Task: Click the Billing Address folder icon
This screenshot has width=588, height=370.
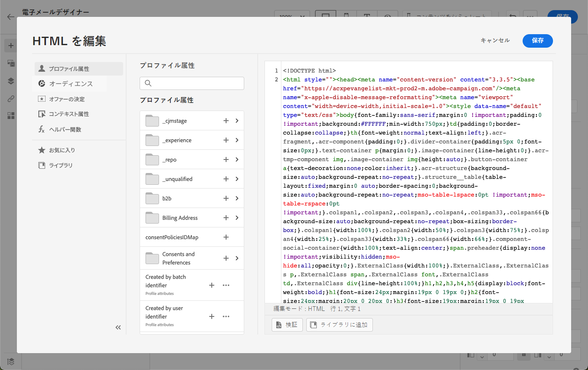Action: click(x=152, y=218)
